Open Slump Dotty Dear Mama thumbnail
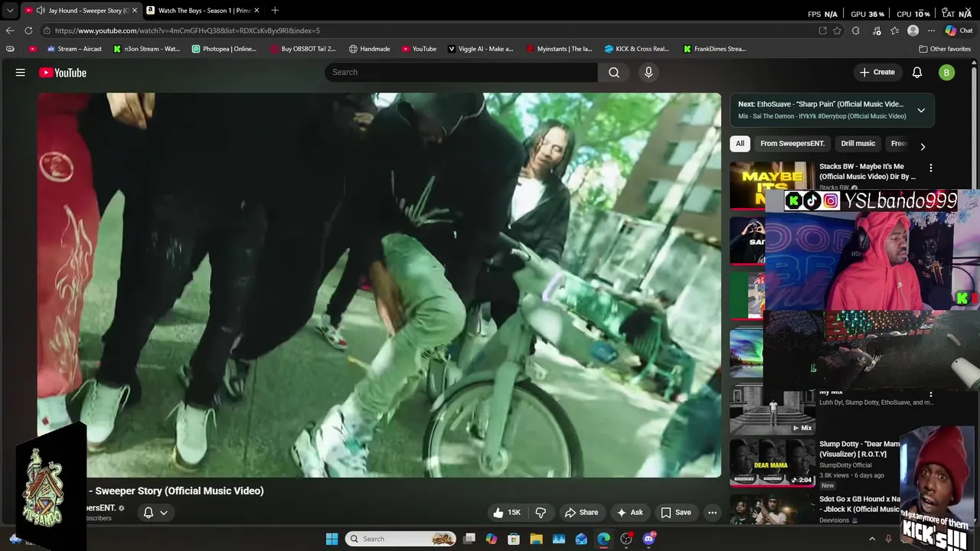 tap(773, 462)
